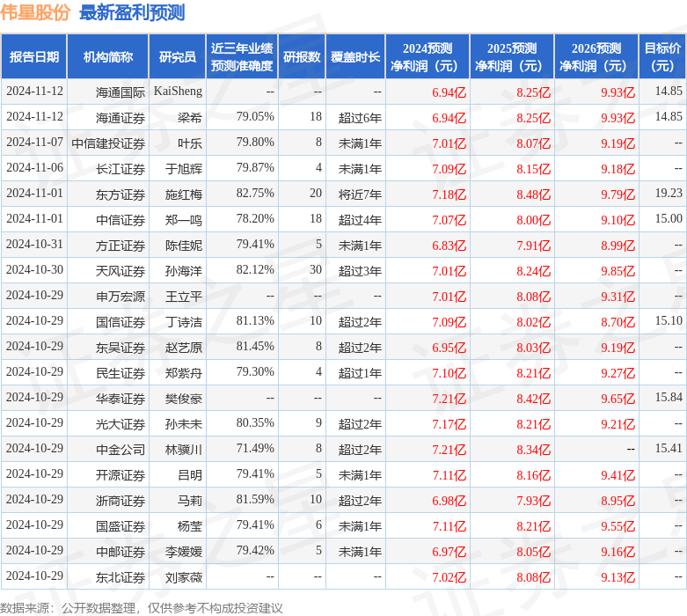Screen dimensions: 687x616
Task: Click 2024 forecast 6.83亿
Action: click(449, 246)
